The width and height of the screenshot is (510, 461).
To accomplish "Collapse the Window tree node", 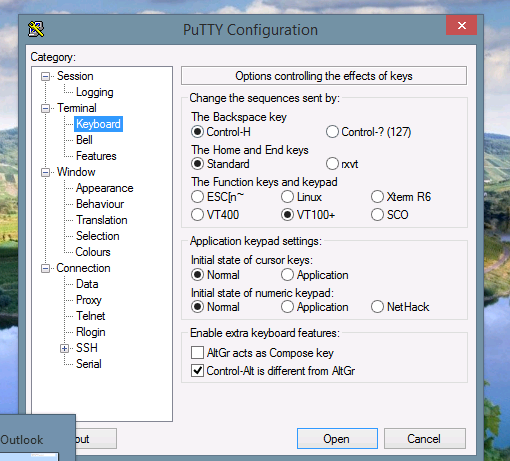I will pos(45,172).
